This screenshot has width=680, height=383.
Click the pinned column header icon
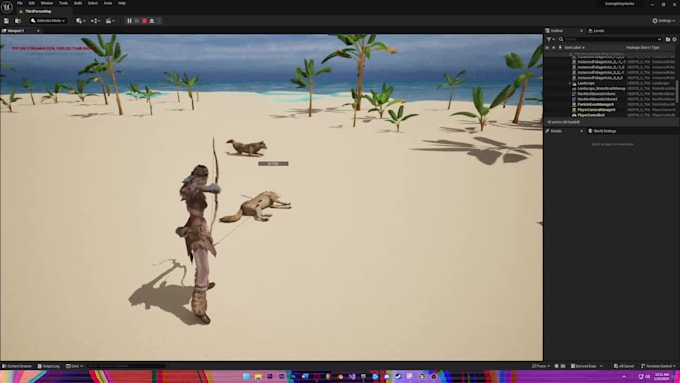click(560, 48)
